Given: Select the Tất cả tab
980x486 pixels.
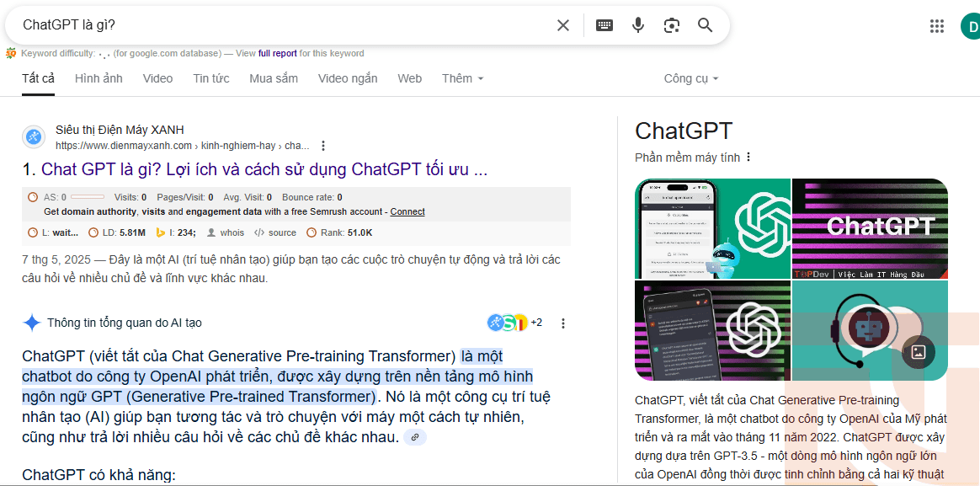Looking at the screenshot, I should 38,78.
